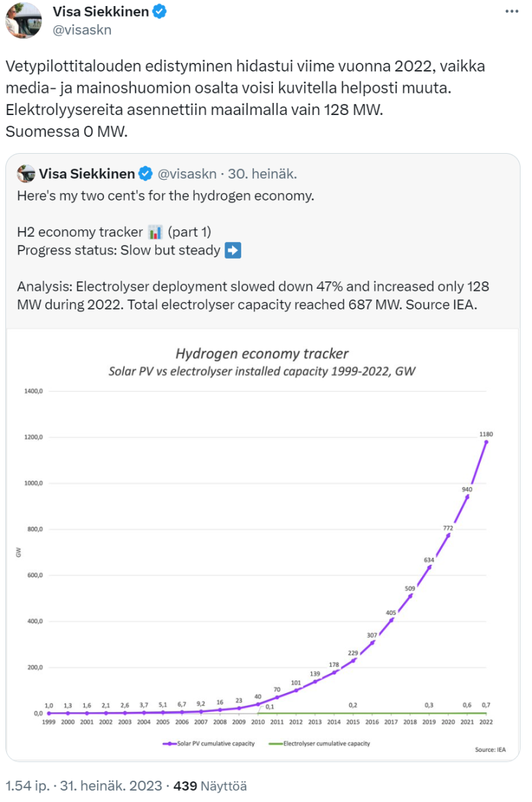The height and width of the screenshot is (802, 532).
Task: Open the @visaskn handle under the author name
Action: [x=82, y=30]
